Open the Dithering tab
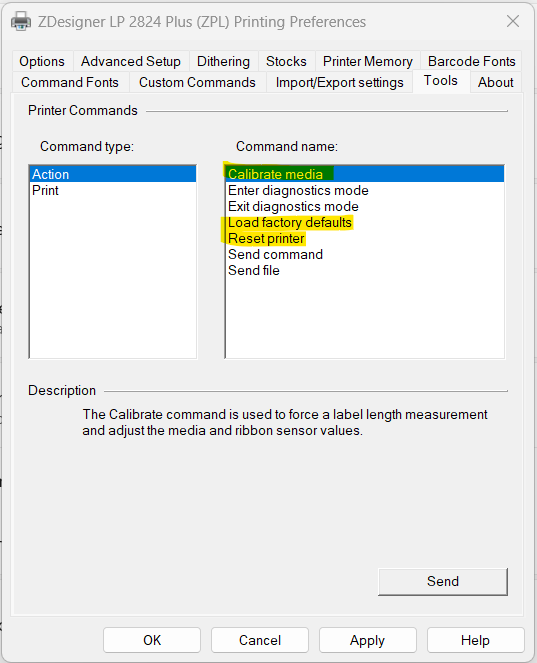 click(223, 61)
